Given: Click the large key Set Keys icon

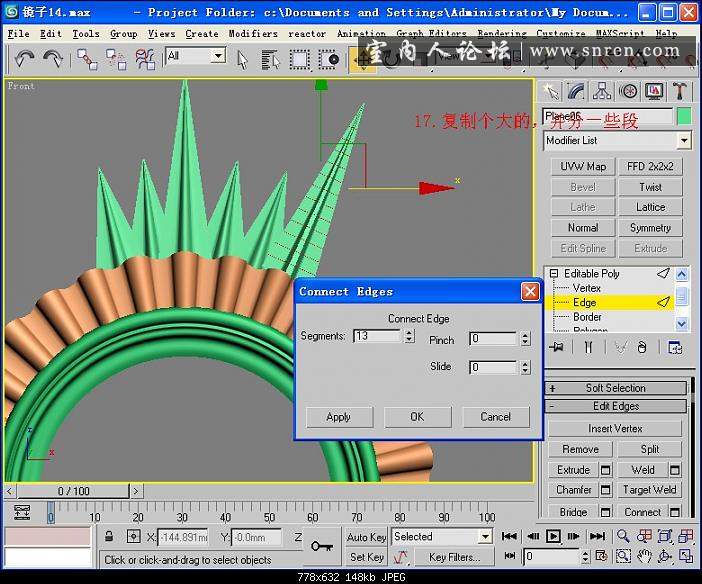Looking at the screenshot, I should [322, 546].
